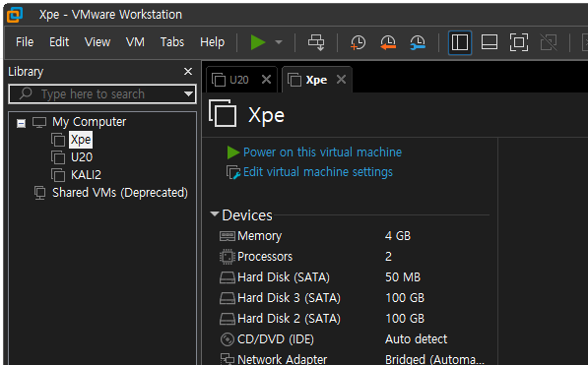The image size is (588, 365).
Task: Switch to the Xpe tab
Action: tap(316, 80)
